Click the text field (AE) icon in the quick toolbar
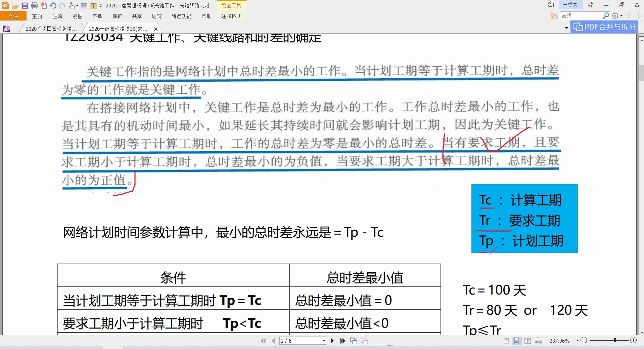Image resolution: width=644 pixels, height=349 pixels. tap(84, 5)
